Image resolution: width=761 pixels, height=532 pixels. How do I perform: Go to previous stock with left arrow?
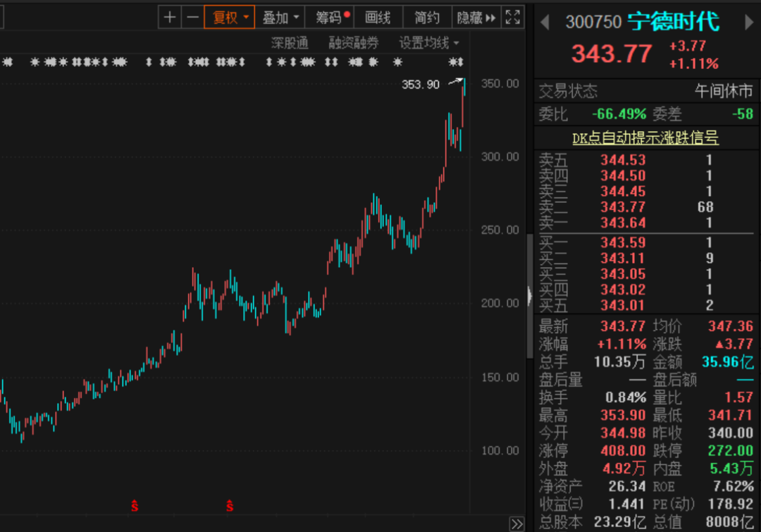coord(545,22)
